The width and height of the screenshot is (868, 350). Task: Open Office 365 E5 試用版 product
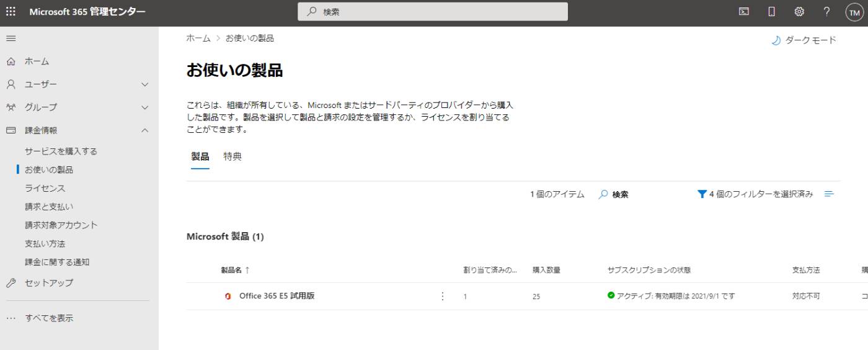[277, 296]
